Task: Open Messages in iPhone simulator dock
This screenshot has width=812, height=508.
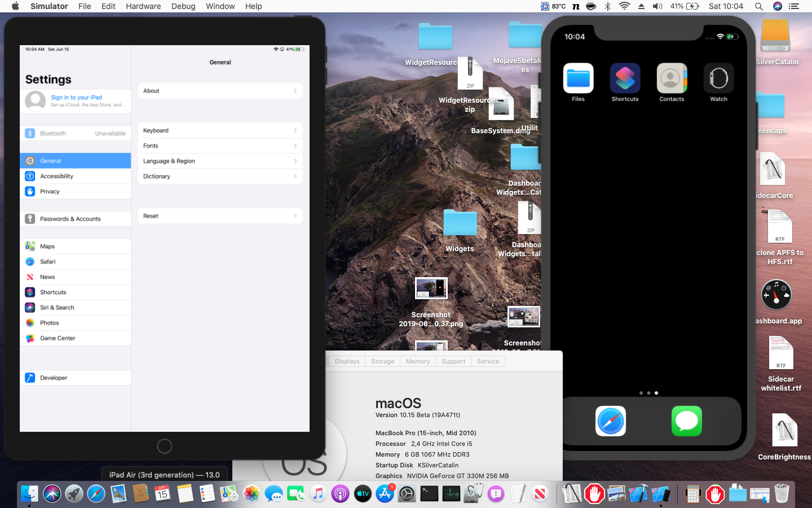Action: point(687,421)
